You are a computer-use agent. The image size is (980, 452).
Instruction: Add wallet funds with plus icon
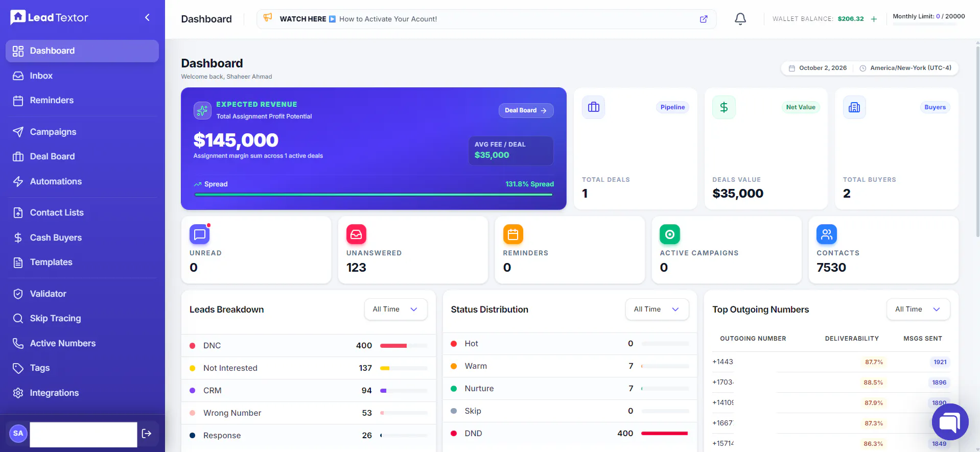(874, 19)
